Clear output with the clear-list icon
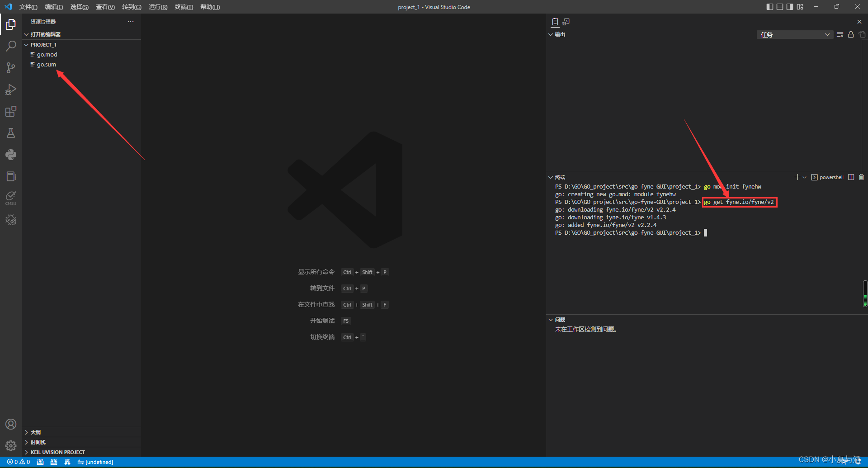 coord(840,34)
